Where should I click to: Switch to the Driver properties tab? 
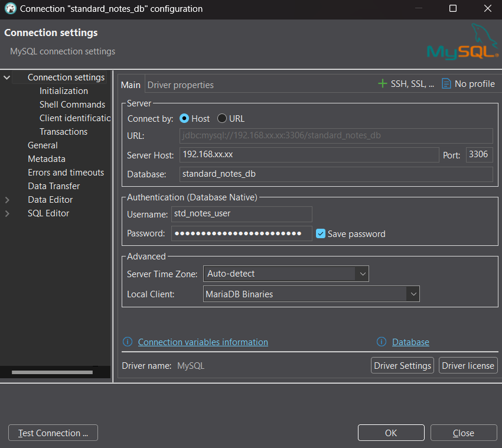click(180, 85)
